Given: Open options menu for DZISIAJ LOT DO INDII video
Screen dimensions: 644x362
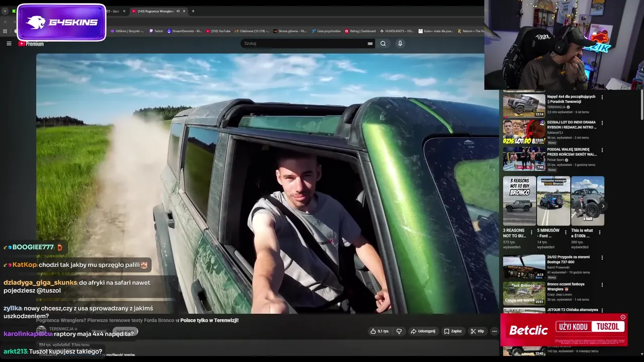Looking at the screenshot, I should coord(602,123).
